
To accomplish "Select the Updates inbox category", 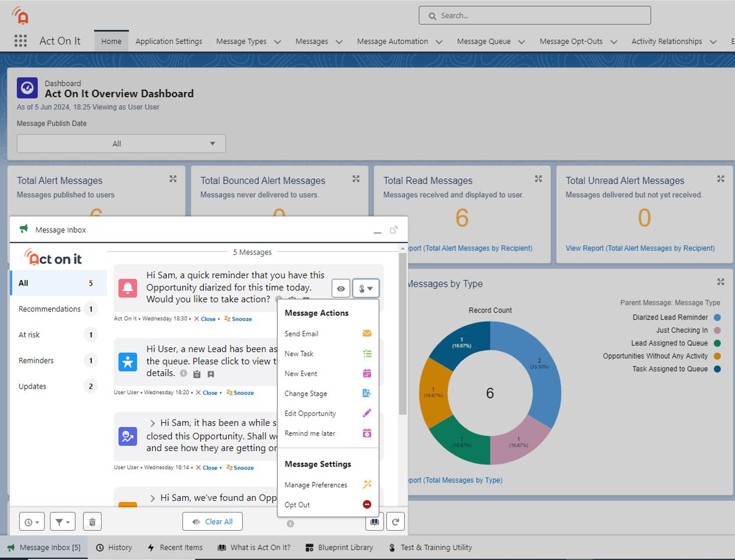I will (x=58, y=386).
